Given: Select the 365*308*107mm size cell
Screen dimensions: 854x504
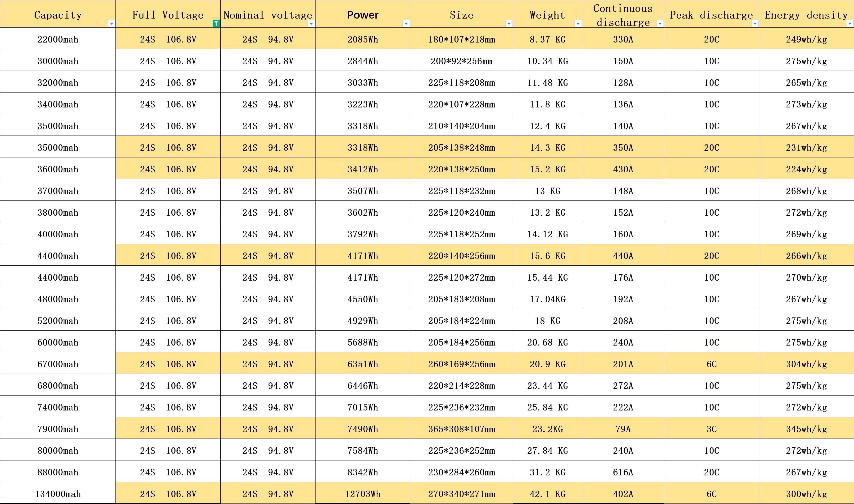Looking at the screenshot, I should 462,428.
